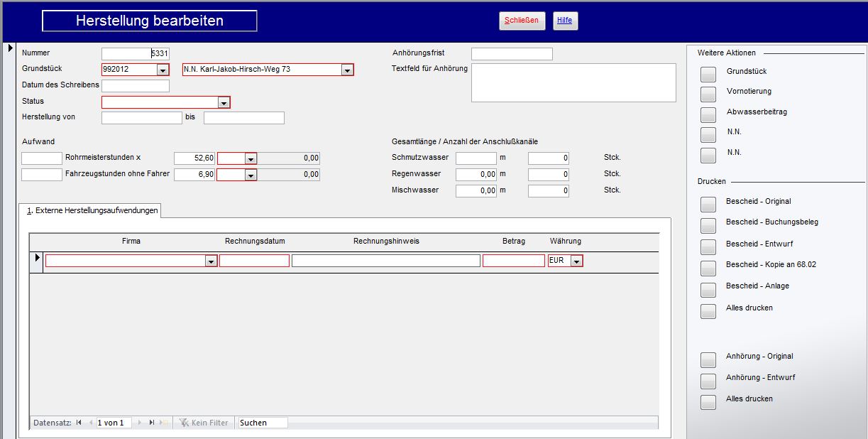Click Alles drucken below Bescheid - Anlage
The height and width of the screenshot is (439, 868).
coord(708,311)
